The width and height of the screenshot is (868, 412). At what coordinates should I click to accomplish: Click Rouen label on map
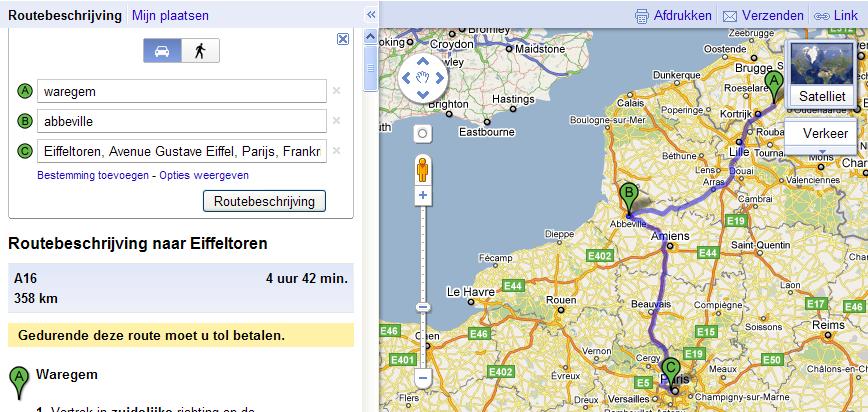point(560,300)
